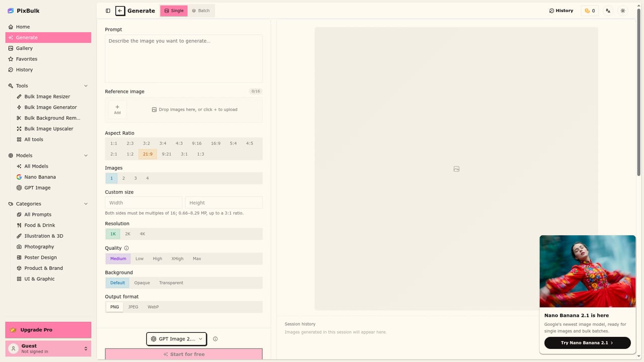Switch to the Batch tab
644x362 pixels.
click(201, 11)
